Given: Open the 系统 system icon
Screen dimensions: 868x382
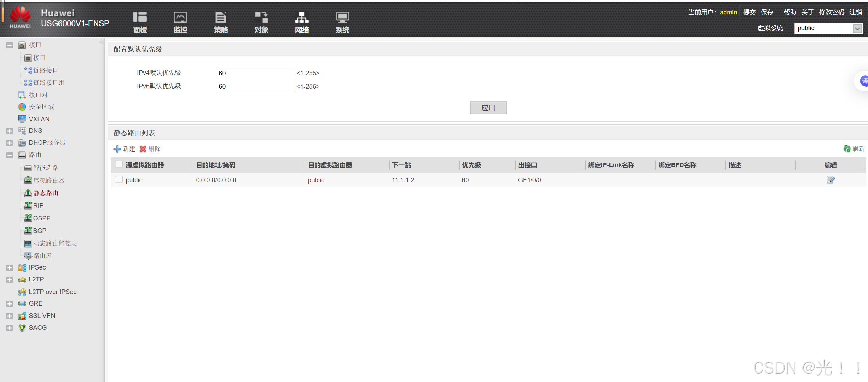Looking at the screenshot, I should click(342, 22).
